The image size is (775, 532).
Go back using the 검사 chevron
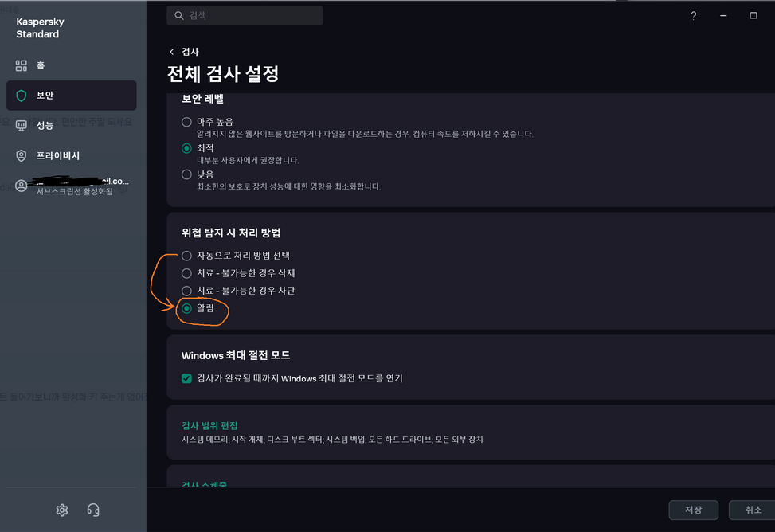pos(171,52)
